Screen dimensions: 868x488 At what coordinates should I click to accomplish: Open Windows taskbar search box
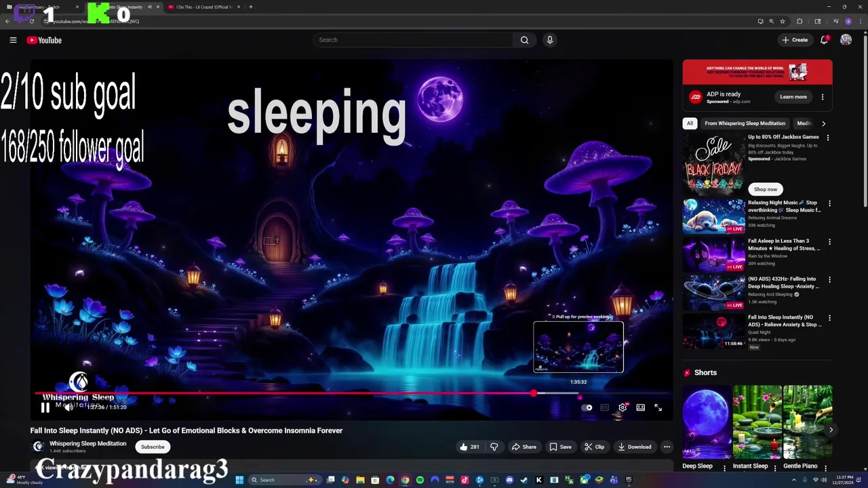(x=283, y=480)
